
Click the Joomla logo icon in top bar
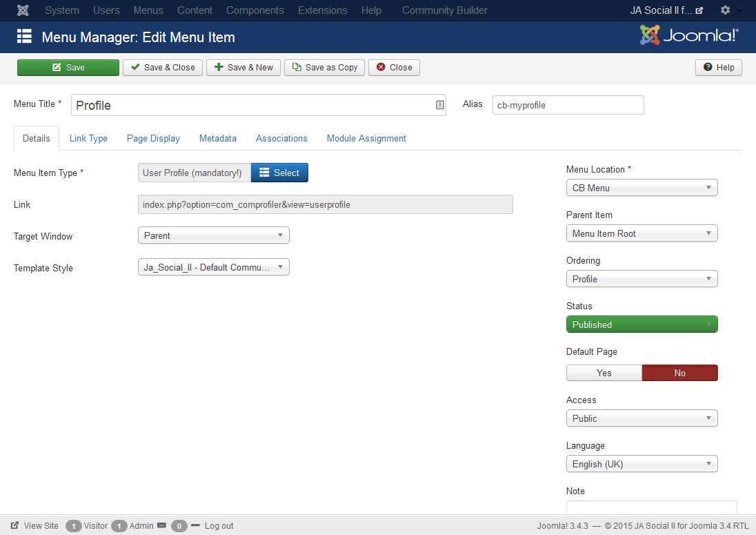tap(23, 10)
